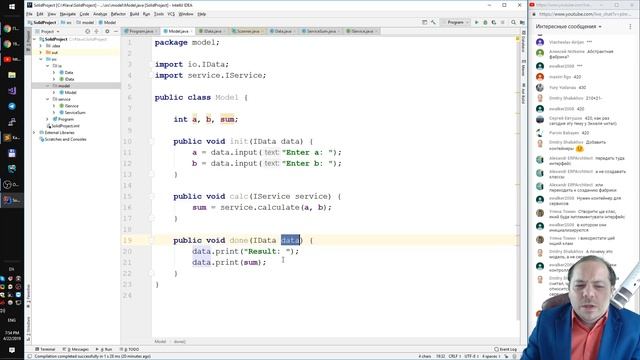Click the Locate/scroll from source target icon
640x360 pixels.
click(x=87, y=31)
